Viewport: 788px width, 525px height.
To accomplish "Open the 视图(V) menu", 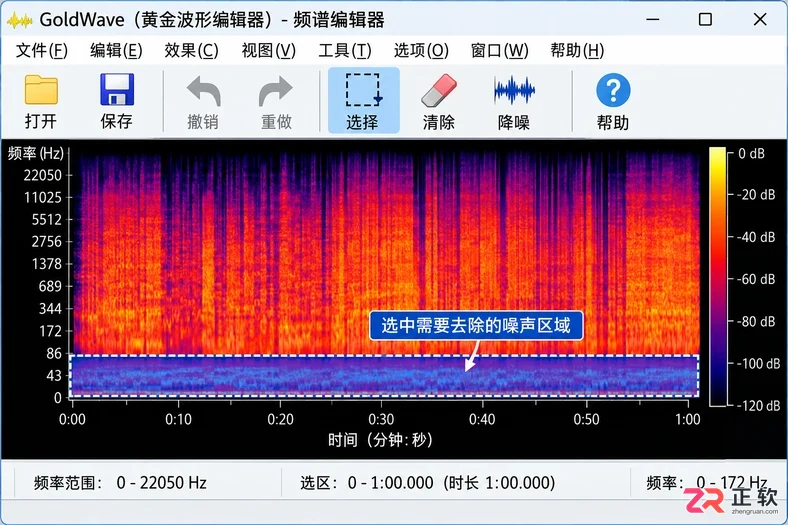I will pyautogui.click(x=268, y=50).
